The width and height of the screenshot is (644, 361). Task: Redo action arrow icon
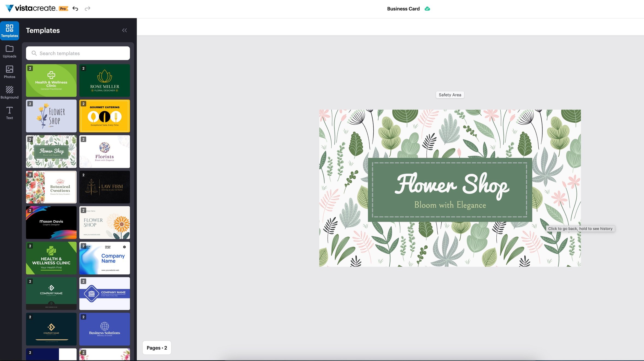tap(88, 9)
